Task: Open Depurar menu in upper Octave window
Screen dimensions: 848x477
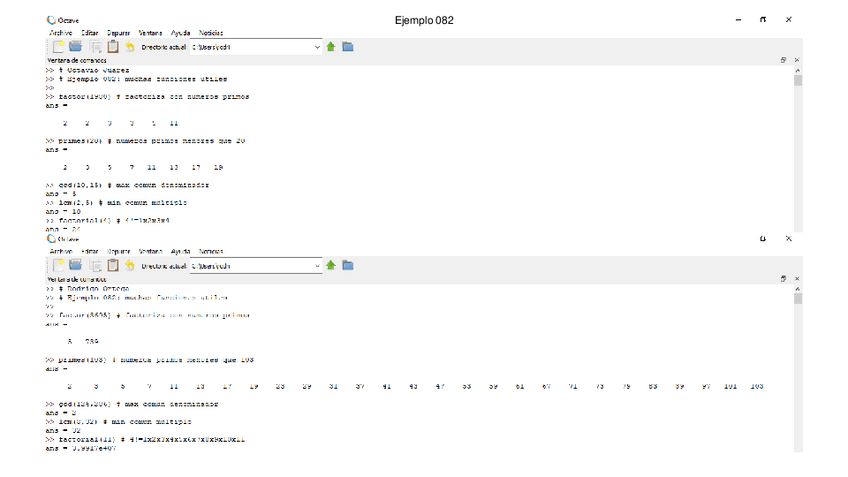Action: (x=119, y=32)
